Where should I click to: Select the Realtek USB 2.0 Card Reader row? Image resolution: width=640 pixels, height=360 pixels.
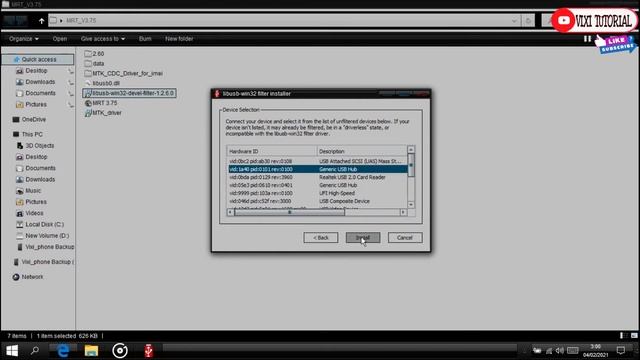(318, 177)
